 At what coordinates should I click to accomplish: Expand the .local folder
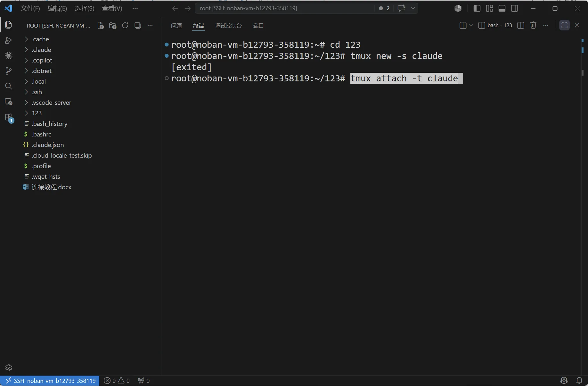tap(89, 81)
